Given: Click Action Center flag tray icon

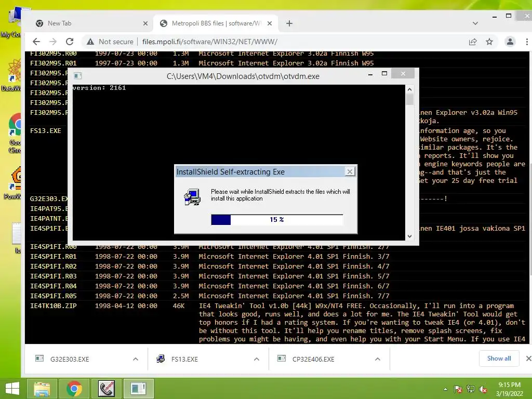Looking at the screenshot, I should pyautogui.click(x=458, y=389).
